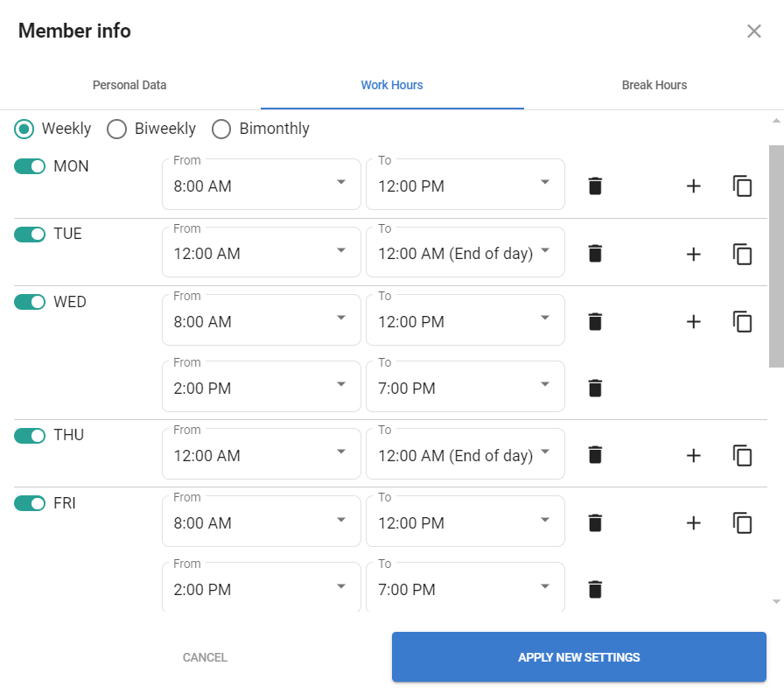
Task: Add another time slot for Thursday
Action: tap(693, 455)
